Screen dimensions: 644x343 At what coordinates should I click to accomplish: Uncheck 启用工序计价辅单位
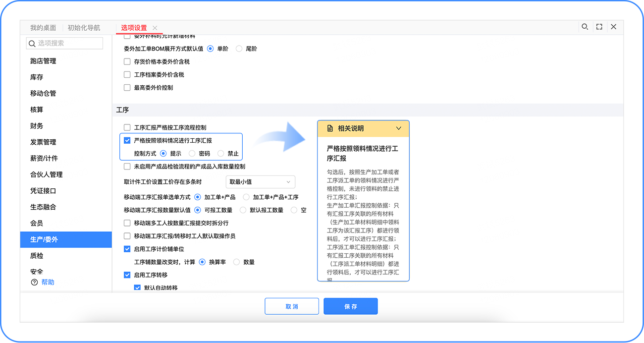point(127,249)
